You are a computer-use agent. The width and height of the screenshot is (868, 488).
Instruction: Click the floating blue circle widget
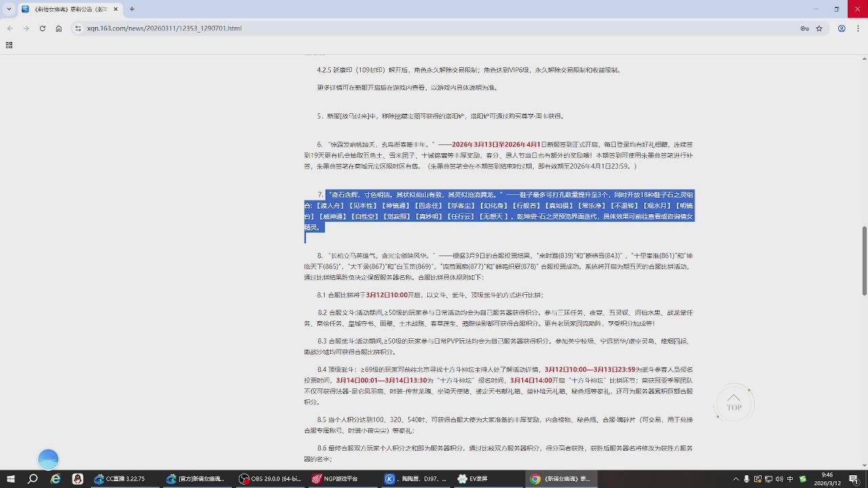pos(48,459)
